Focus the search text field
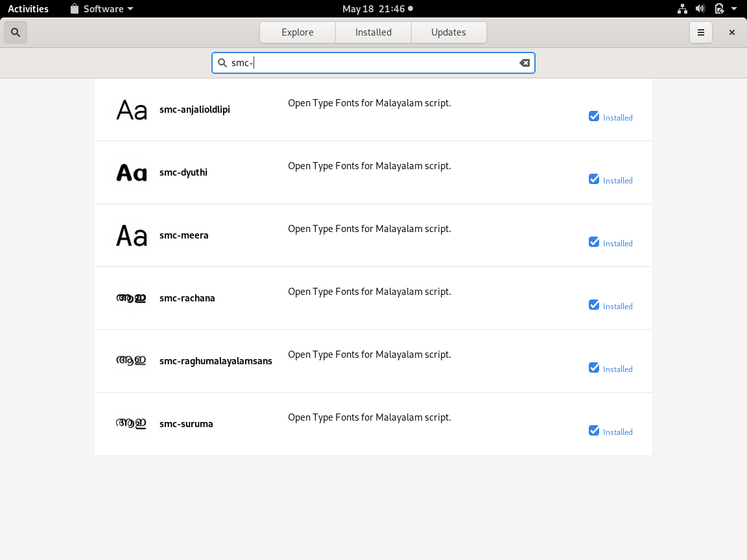Image resolution: width=747 pixels, height=560 pixels. 373,63
